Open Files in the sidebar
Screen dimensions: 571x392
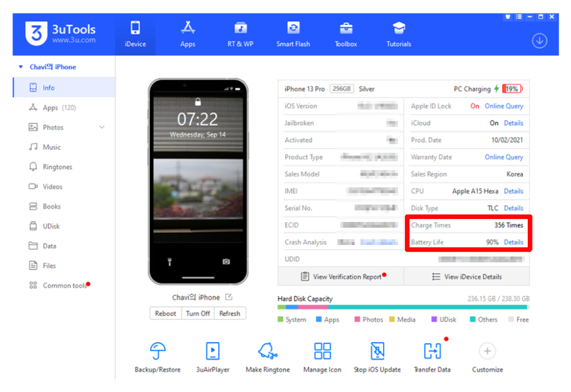coord(64,266)
